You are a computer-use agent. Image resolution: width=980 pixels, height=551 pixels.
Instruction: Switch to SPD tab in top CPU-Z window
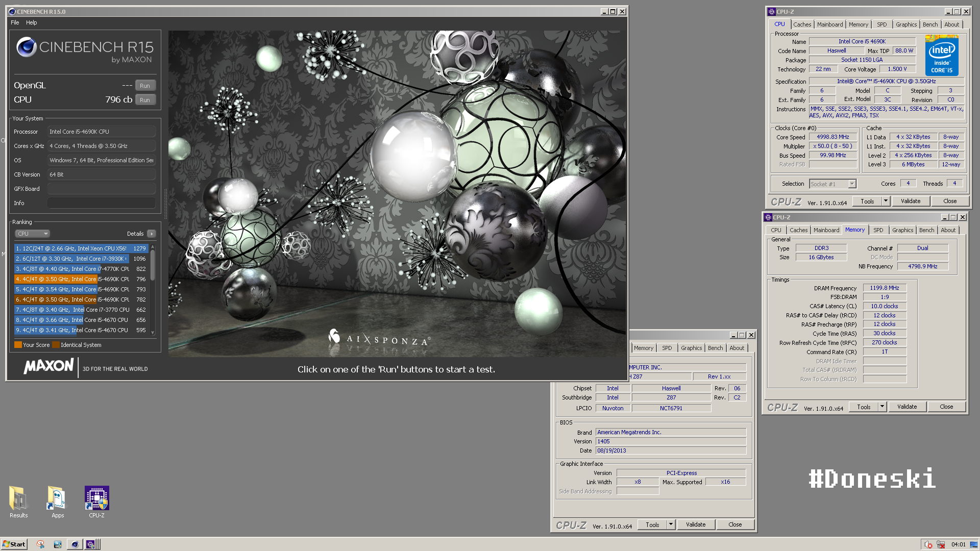tap(882, 24)
